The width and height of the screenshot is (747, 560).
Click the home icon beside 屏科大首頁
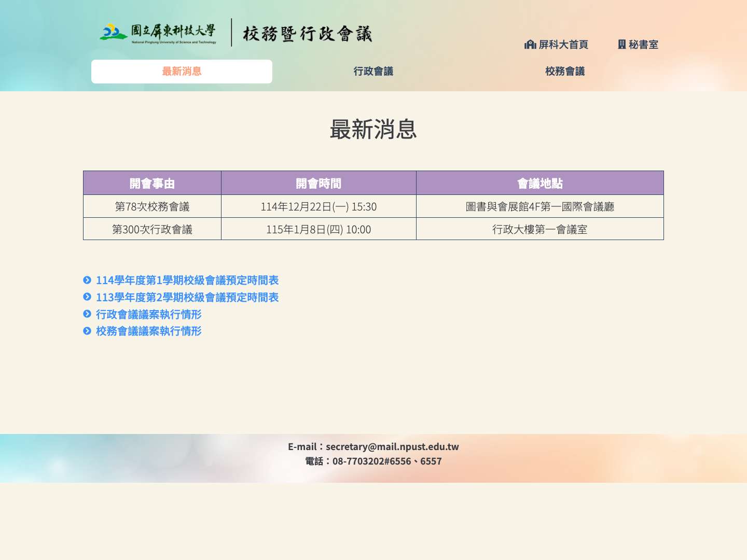coord(530,45)
